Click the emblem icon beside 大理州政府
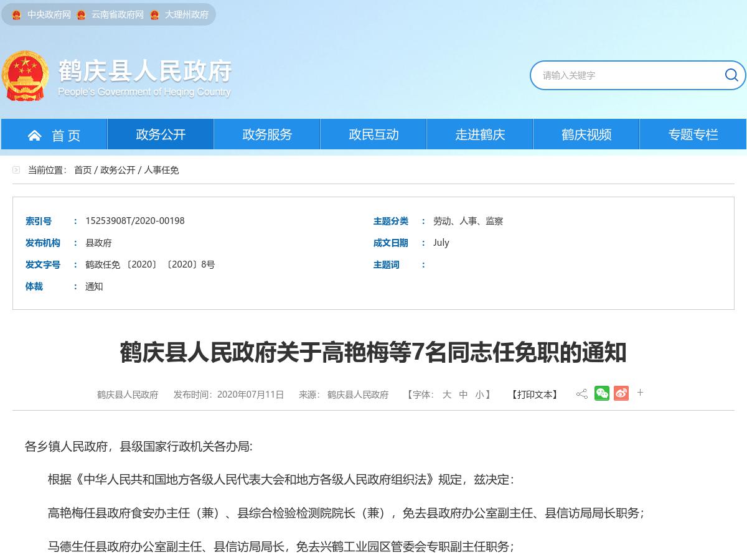Screen dimensions: 747x560 tap(154, 14)
